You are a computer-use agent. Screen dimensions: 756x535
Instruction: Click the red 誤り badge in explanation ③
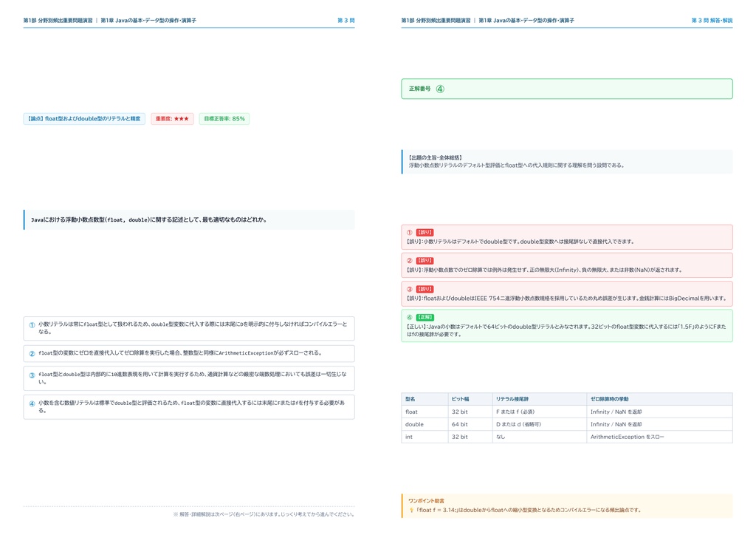(425, 289)
